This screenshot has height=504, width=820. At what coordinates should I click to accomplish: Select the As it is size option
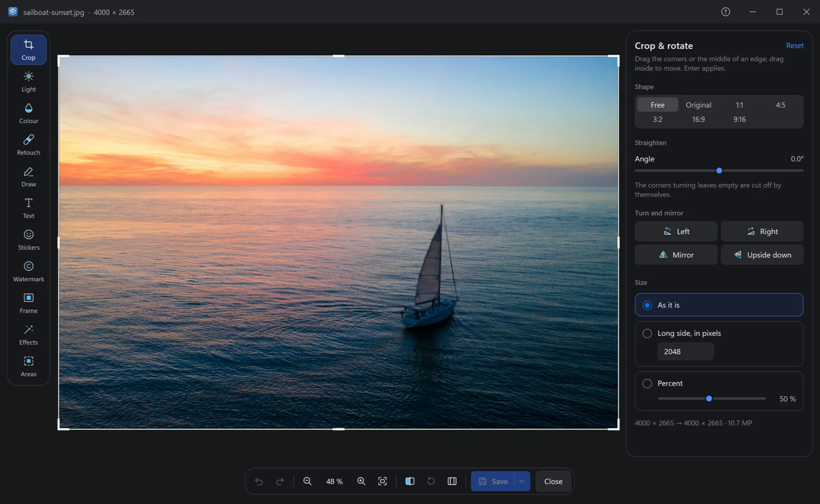719,305
